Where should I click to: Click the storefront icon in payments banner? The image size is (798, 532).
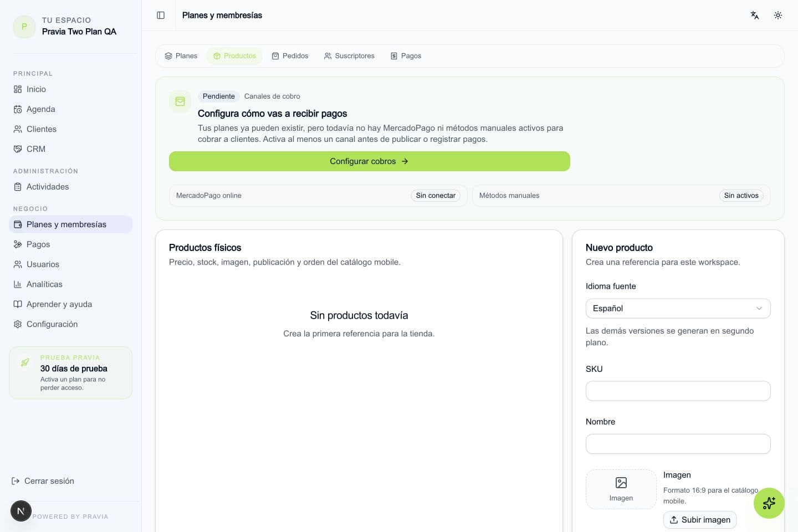pos(180,101)
